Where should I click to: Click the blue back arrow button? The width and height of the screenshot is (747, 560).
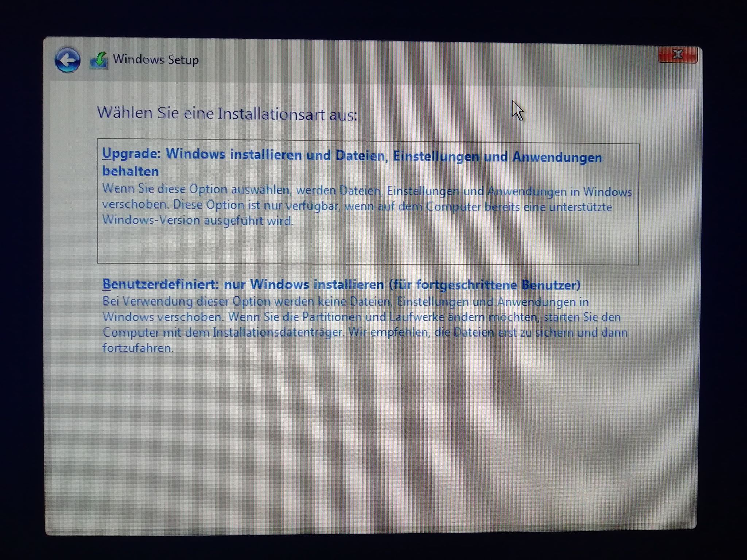pyautogui.click(x=67, y=61)
